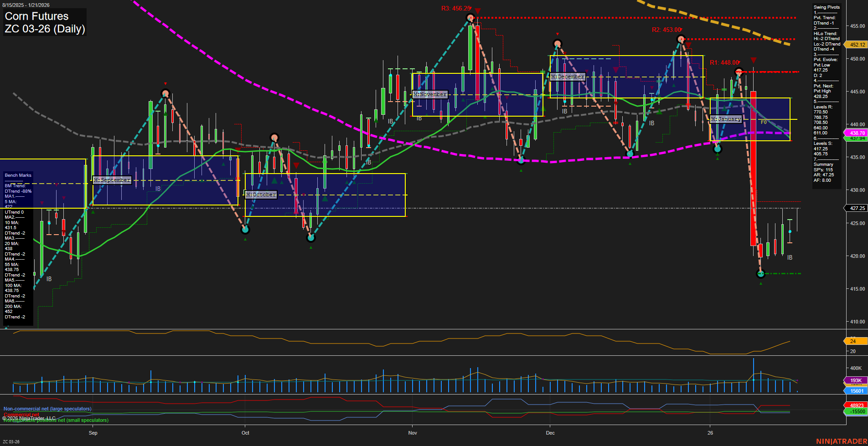Collapse the Swing Pivots panel
868x446 pixels.
pos(827,7)
